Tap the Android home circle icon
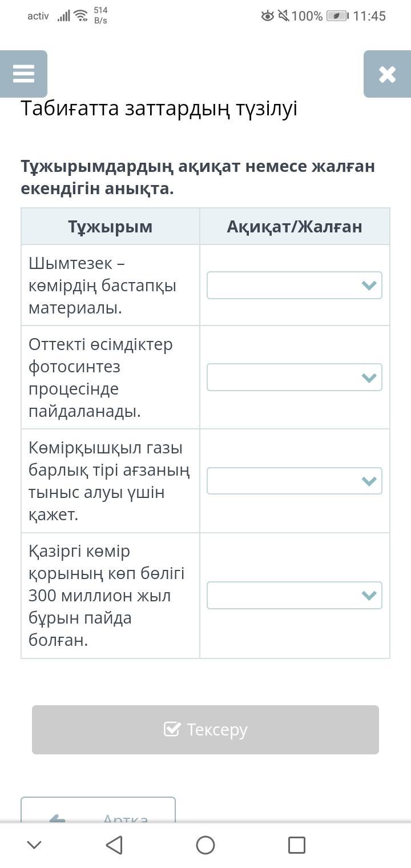 (x=205, y=845)
